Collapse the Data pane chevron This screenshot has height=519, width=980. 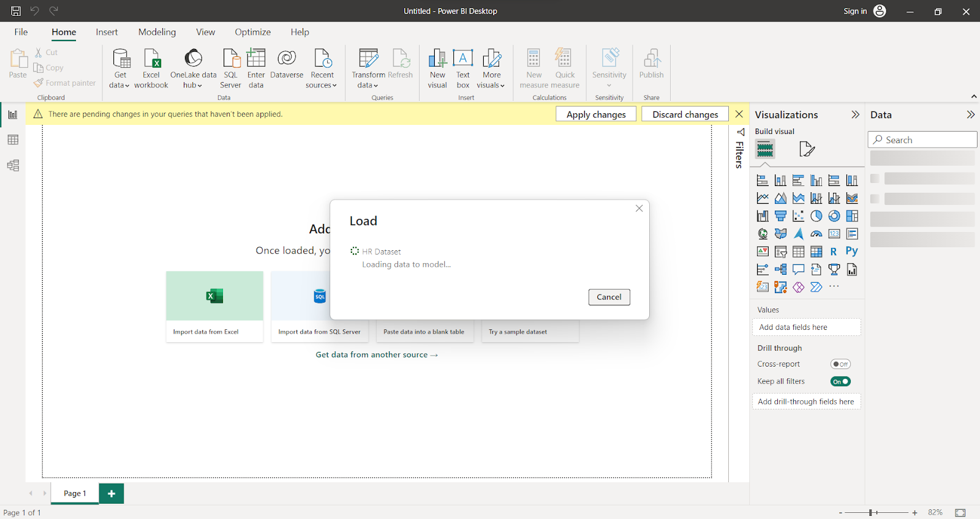click(x=970, y=114)
